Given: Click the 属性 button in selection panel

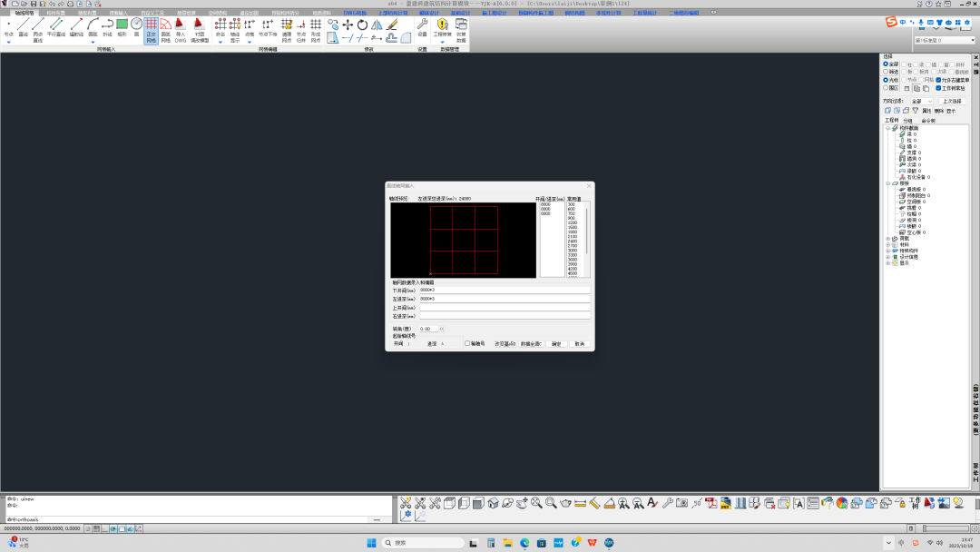Looking at the screenshot, I should click(926, 111).
